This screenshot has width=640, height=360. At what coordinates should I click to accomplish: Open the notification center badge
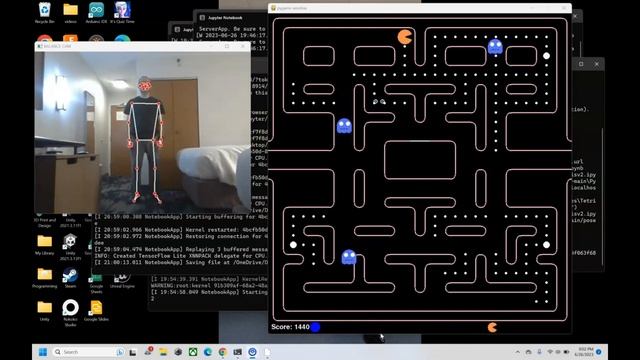click(599, 352)
